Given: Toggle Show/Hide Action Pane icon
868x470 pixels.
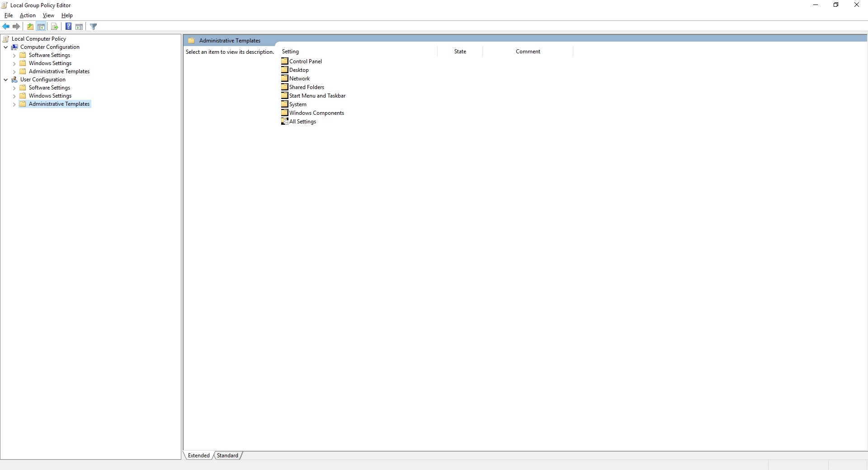Looking at the screenshot, I should 79,27.
